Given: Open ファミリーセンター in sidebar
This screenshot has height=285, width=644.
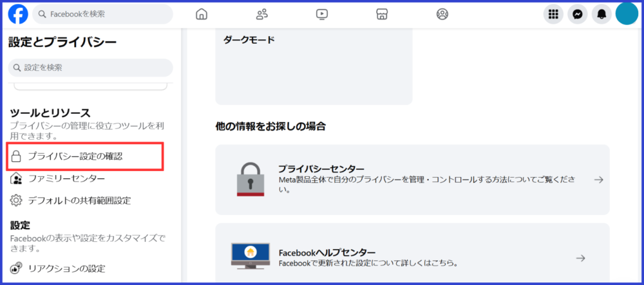Looking at the screenshot, I should [x=66, y=179].
